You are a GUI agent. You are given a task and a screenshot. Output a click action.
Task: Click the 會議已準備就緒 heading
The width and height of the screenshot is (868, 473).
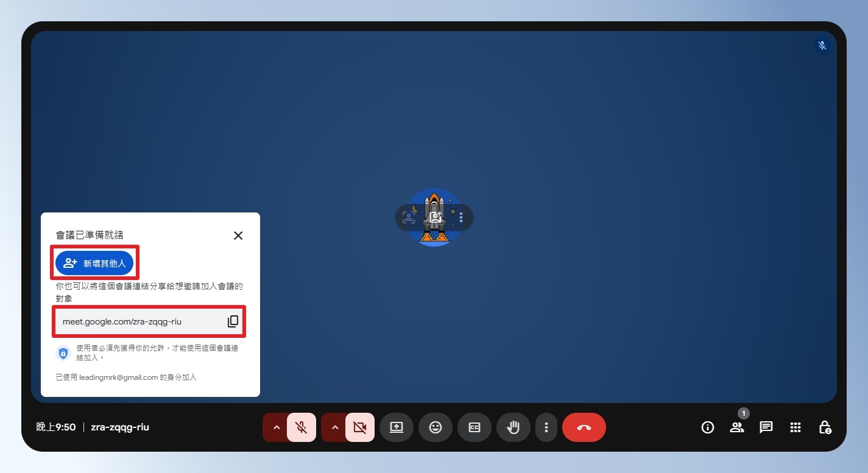click(x=90, y=235)
